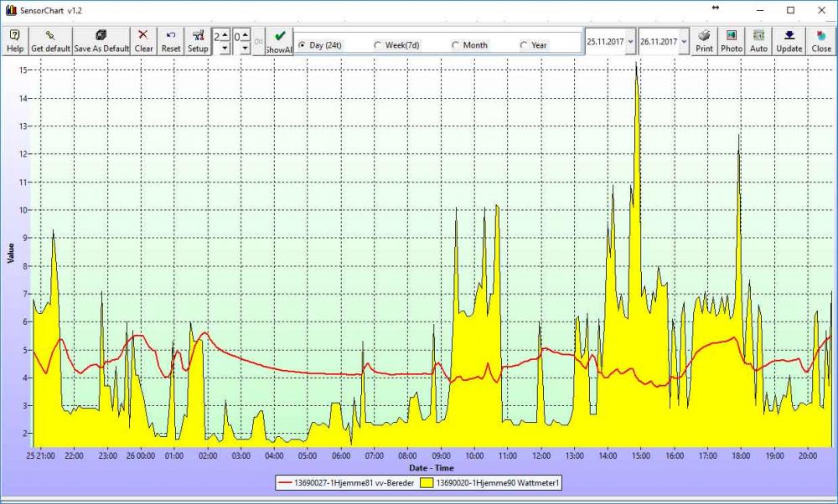Open the Help button

pyautogui.click(x=14, y=41)
